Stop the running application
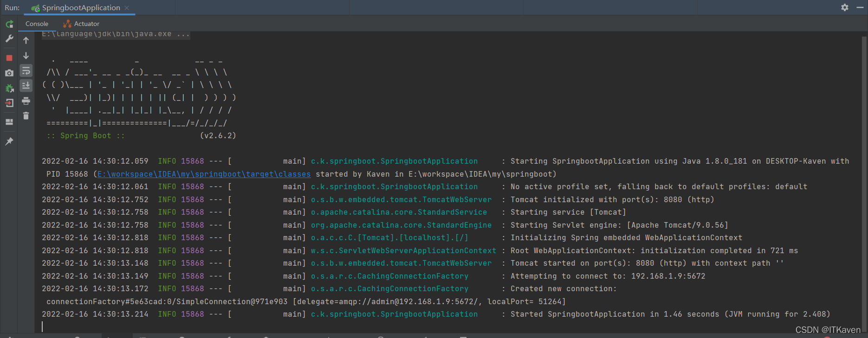This screenshot has width=868, height=338. coord(9,58)
